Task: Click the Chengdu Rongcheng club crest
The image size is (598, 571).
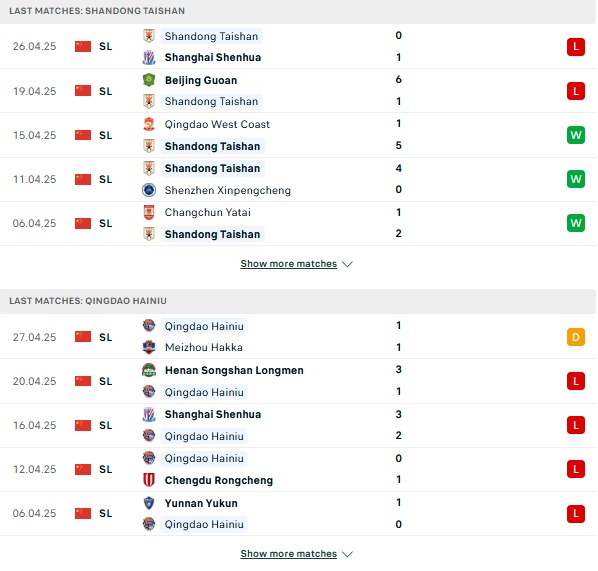Action: (x=149, y=480)
